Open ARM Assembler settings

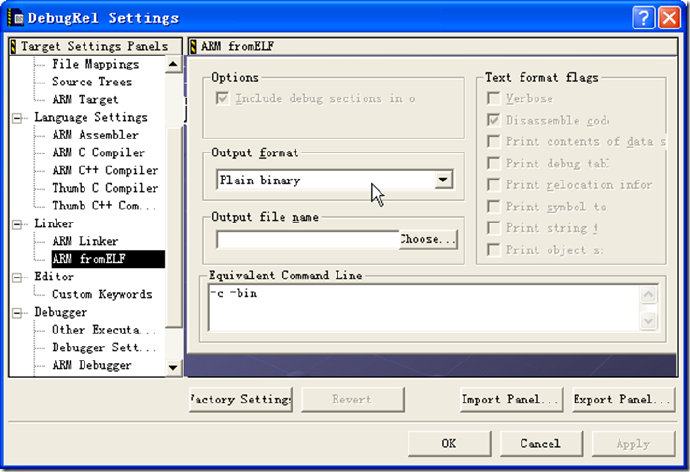click(95, 135)
